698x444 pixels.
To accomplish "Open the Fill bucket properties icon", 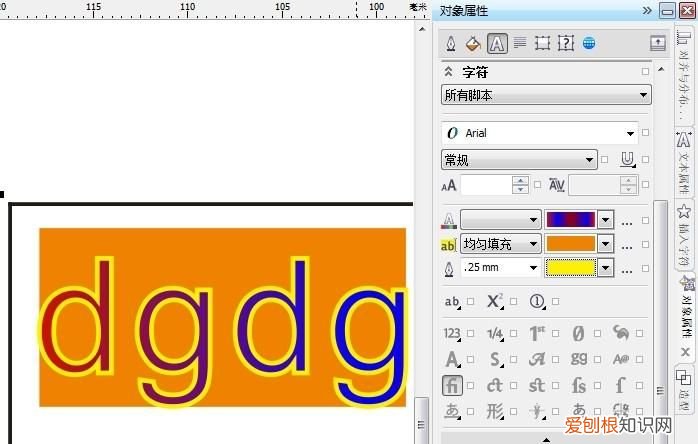I will click(473, 44).
